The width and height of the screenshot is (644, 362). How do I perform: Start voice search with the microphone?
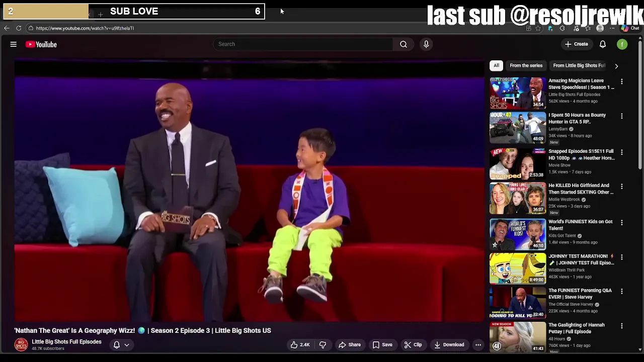(x=426, y=44)
